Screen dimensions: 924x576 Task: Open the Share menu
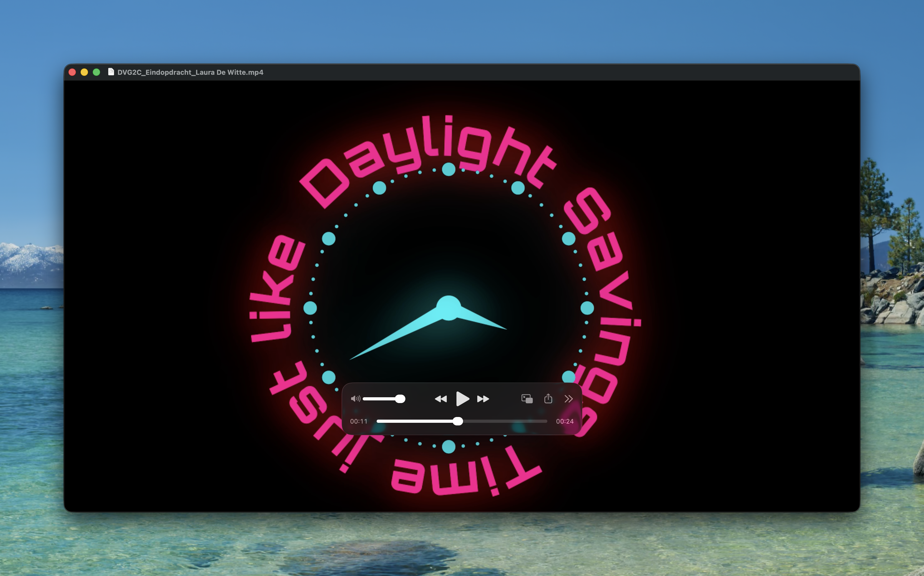[x=548, y=399]
